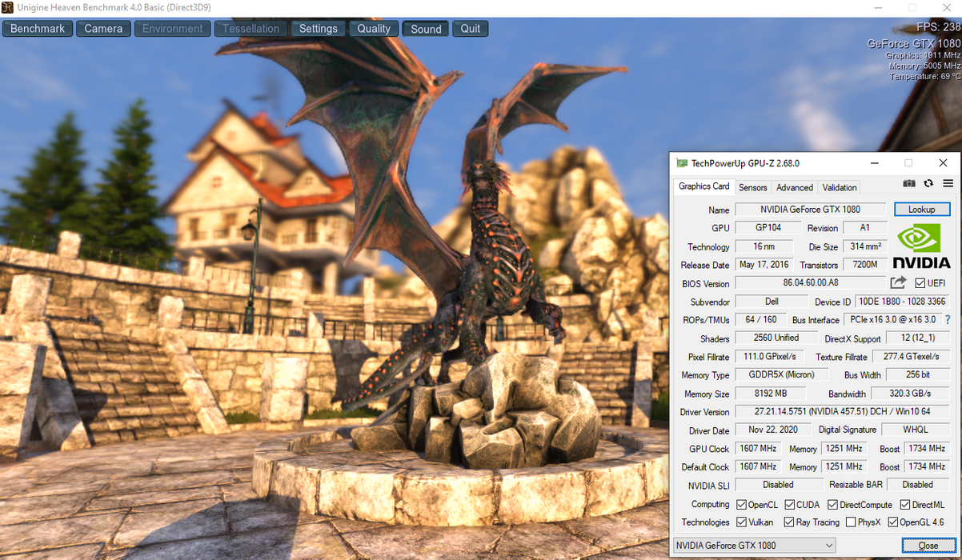Click the bus interface question mark icon

[x=948, y=320]
